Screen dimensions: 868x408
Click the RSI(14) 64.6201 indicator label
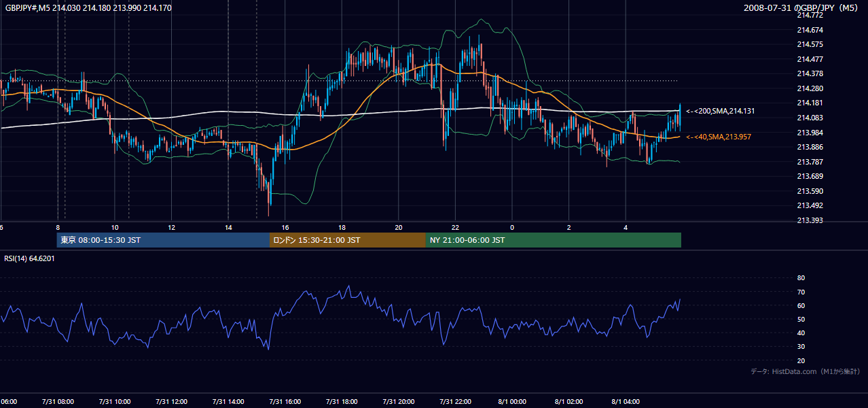click(30, 258)
